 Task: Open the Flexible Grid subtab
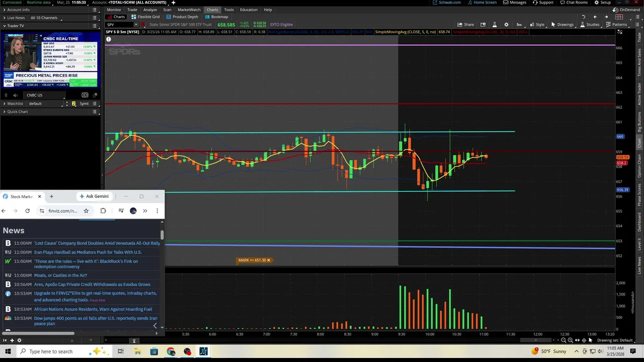(x=145, y=17)
